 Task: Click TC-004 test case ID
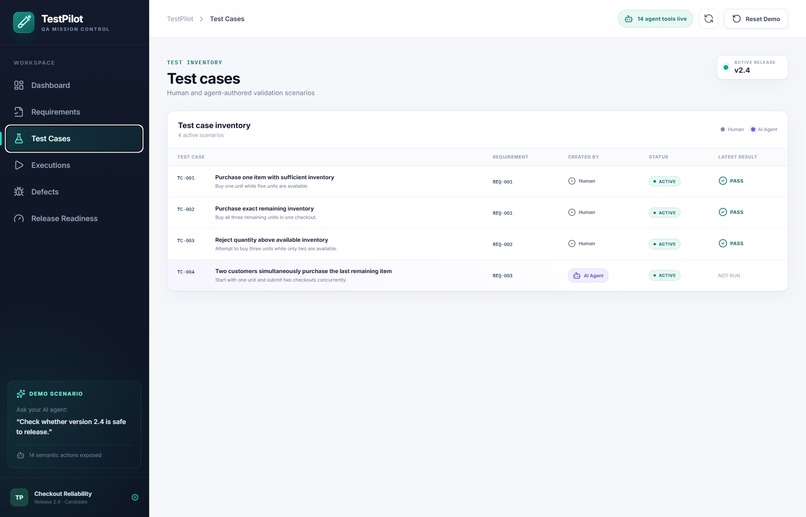pyautogui.click(x=186, y=272)
